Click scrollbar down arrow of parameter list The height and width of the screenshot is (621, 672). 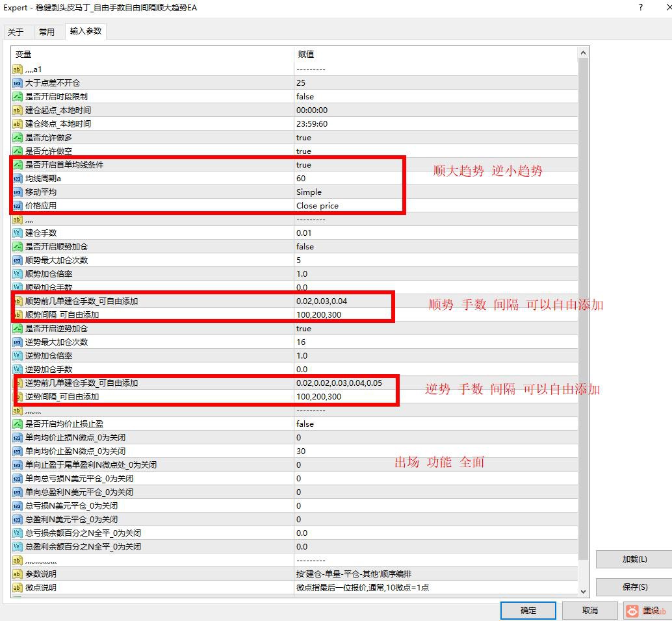[583, 592]
